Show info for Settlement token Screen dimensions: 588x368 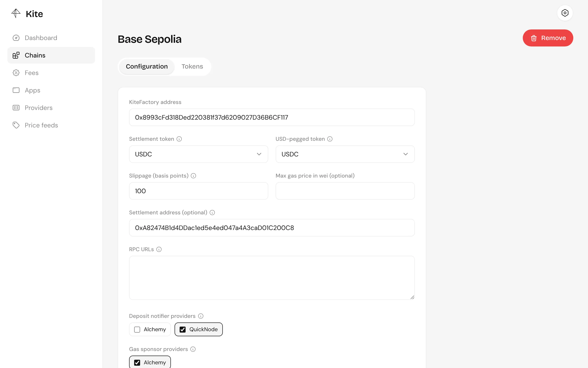179,139
